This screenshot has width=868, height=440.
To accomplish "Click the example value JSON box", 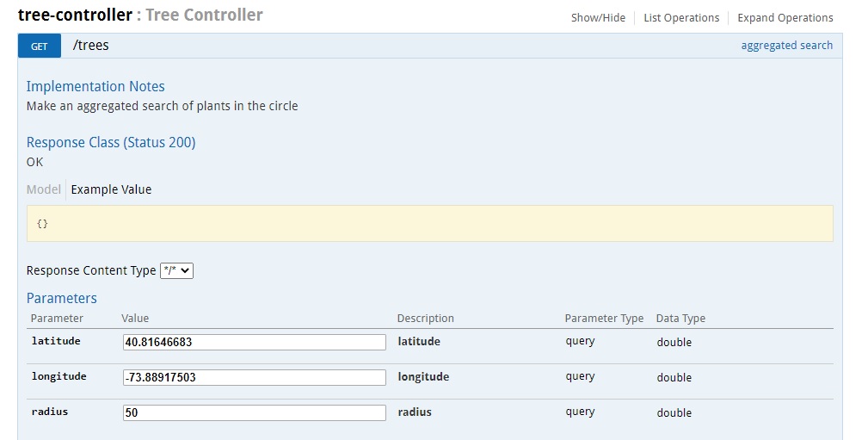I will (x=429, y=223).
